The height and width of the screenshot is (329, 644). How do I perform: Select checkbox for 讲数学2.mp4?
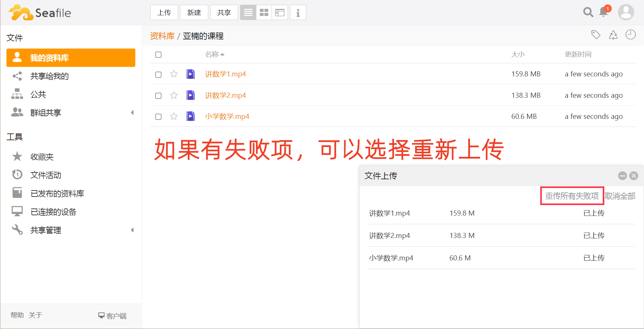[x=158, y=96]
